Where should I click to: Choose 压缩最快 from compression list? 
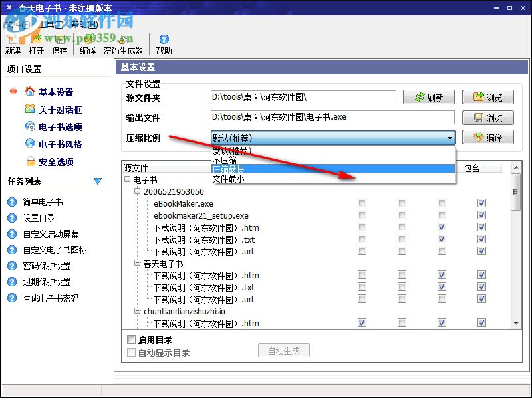[x=333, y=169]
